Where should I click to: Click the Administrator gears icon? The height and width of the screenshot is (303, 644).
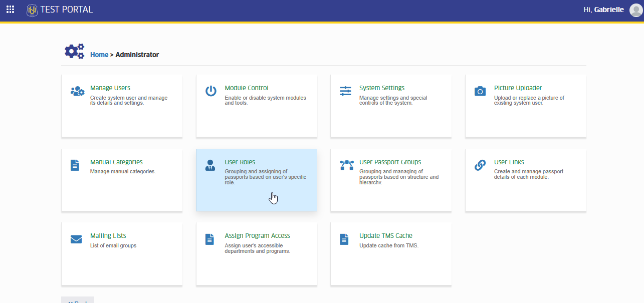click(x=75, y=51)
